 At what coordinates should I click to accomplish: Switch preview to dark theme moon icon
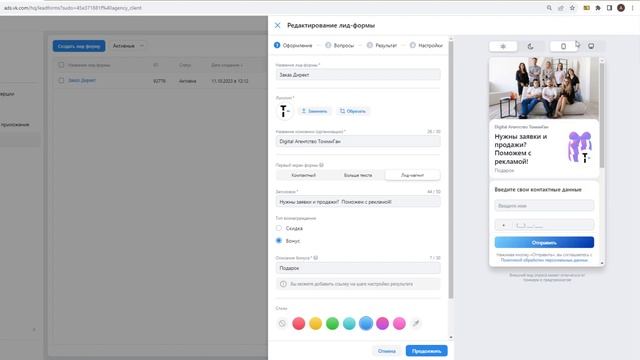click(x=530, y=47)
